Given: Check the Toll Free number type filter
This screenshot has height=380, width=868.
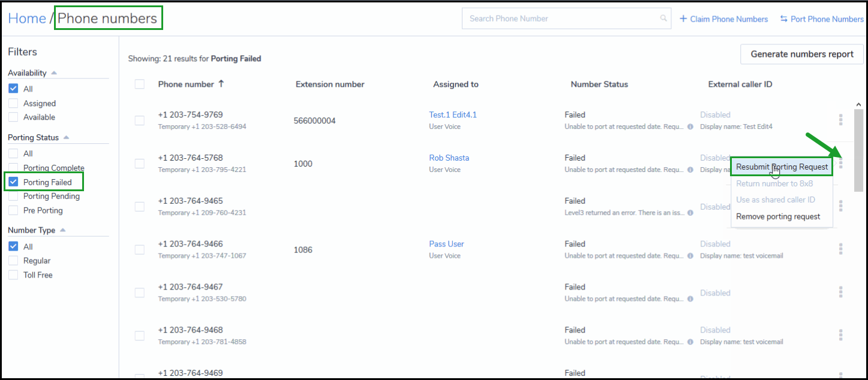Looking at the screenshot, I should (x=13, y=275).
